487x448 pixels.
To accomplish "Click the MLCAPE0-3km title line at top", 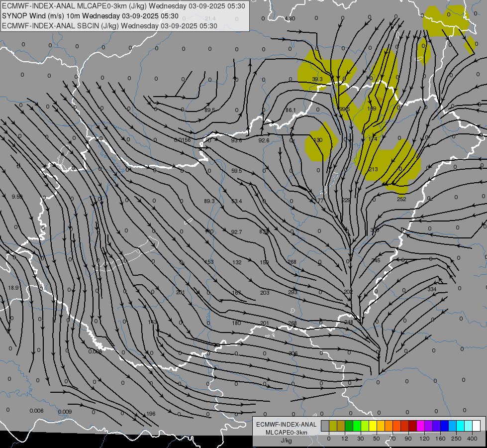I will tap(123, 6).
